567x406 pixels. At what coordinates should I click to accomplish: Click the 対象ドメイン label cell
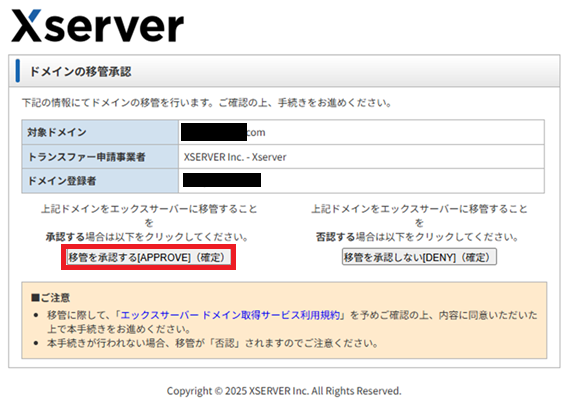(x=100, y=132)
